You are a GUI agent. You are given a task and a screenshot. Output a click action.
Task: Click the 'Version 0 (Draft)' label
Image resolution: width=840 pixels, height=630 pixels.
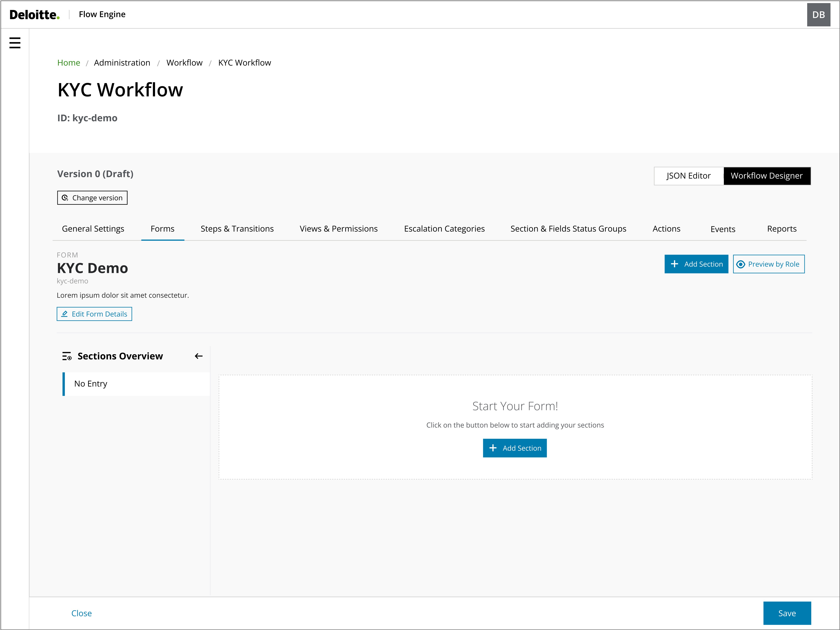tap(95, 174)
